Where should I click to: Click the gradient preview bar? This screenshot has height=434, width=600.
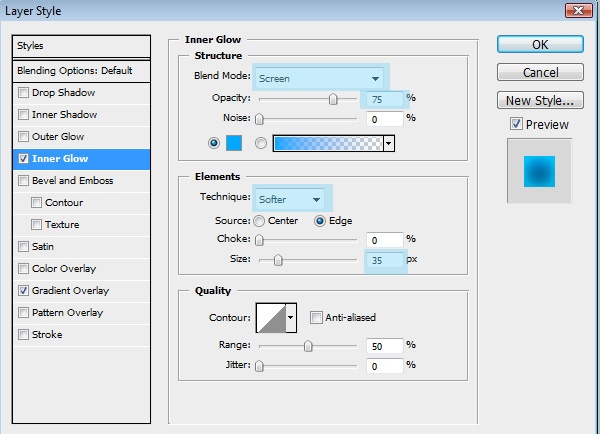coord(328,144)
